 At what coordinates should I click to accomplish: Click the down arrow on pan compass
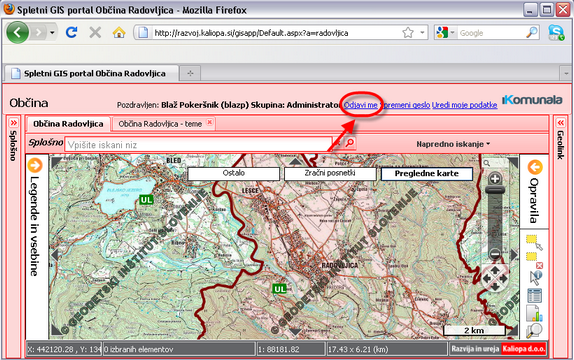tap(495, 287)
